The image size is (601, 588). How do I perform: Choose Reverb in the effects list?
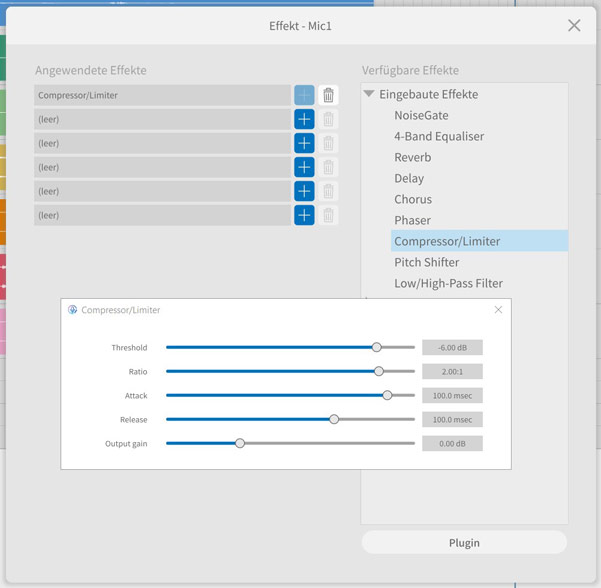(x=412, y=157)
